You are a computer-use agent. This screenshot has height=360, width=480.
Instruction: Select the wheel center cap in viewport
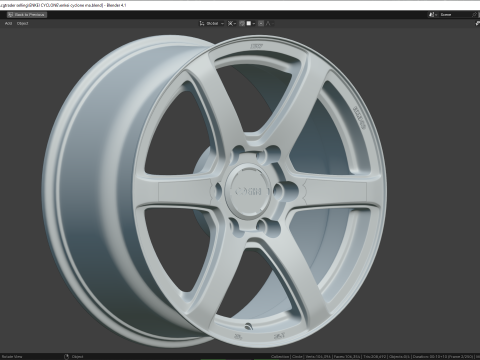point(249,191)
